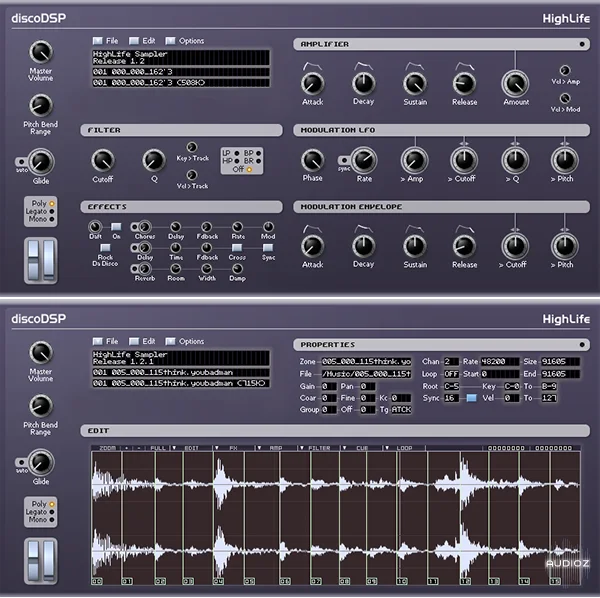
Task: Select the BR filter type
Action: pos(259,161)
